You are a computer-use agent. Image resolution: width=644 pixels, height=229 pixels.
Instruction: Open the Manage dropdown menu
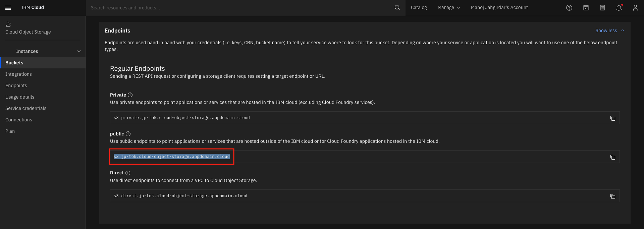(x=449, y=8)
